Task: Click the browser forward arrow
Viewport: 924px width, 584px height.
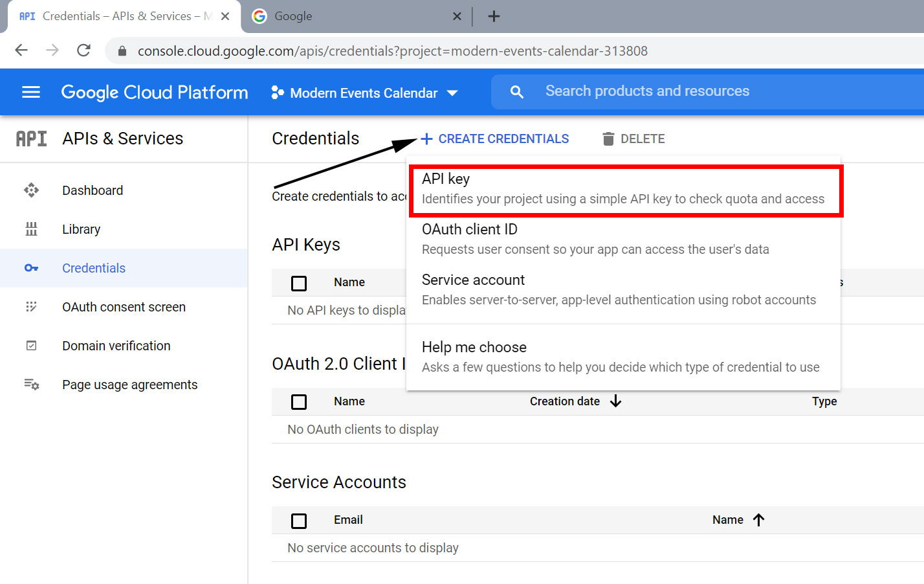Action: coord(52,51)
